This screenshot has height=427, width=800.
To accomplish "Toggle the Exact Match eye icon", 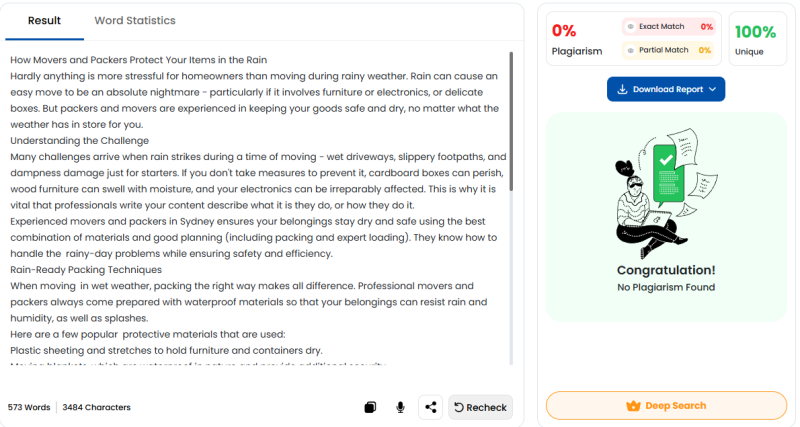I will (631, 27).
